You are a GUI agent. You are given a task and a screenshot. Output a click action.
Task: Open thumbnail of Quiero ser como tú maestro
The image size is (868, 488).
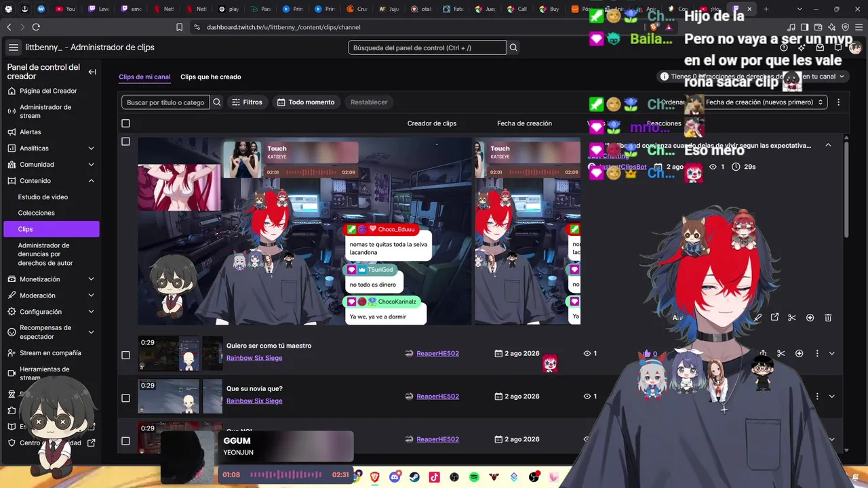(x=180, y=353)
